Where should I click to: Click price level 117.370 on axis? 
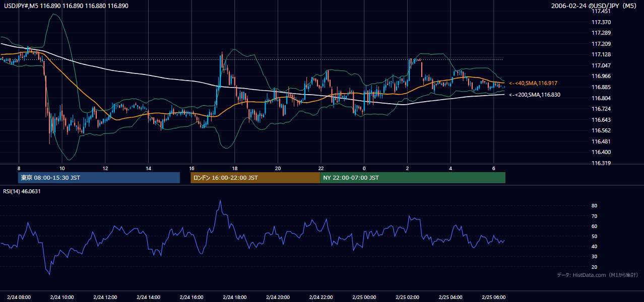click(601, 22)
